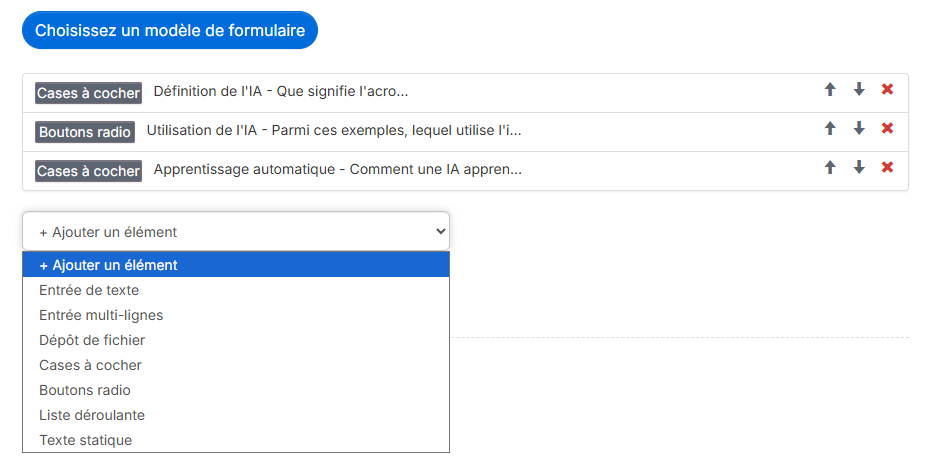Select Entrée de texte option
The image size is (928, 462).
[236, 290]
